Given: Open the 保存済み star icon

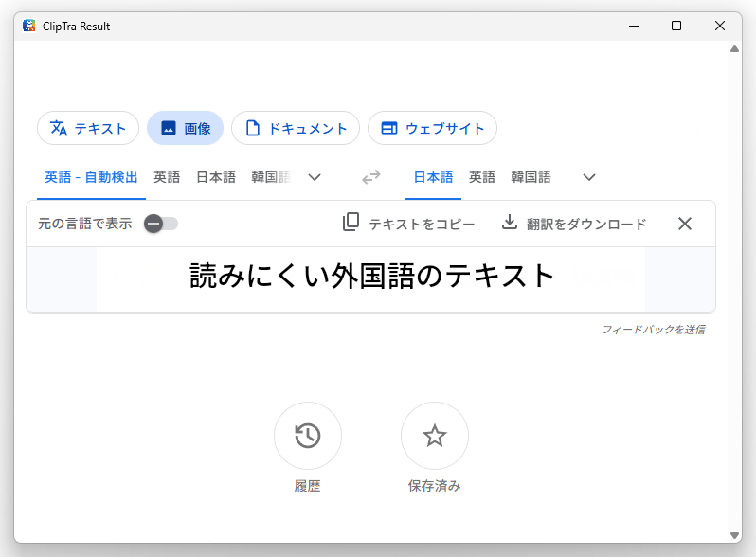Looking at the screenshot, I should [435, 436].
